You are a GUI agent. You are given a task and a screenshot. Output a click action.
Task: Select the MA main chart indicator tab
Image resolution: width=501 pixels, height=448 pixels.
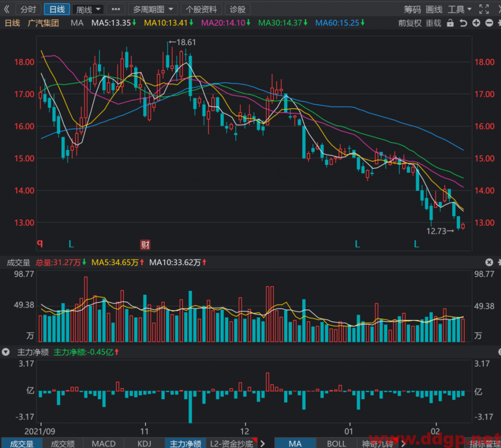[295, 444]
